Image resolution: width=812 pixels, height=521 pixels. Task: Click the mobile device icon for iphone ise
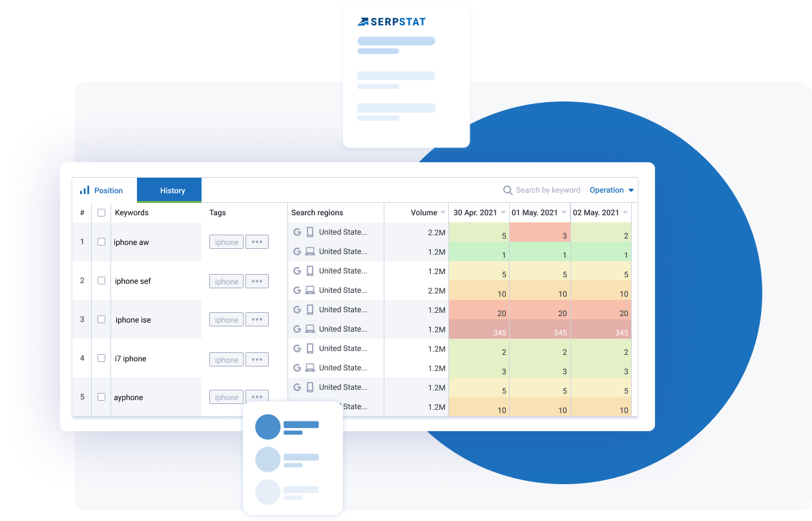pos(310,310)
